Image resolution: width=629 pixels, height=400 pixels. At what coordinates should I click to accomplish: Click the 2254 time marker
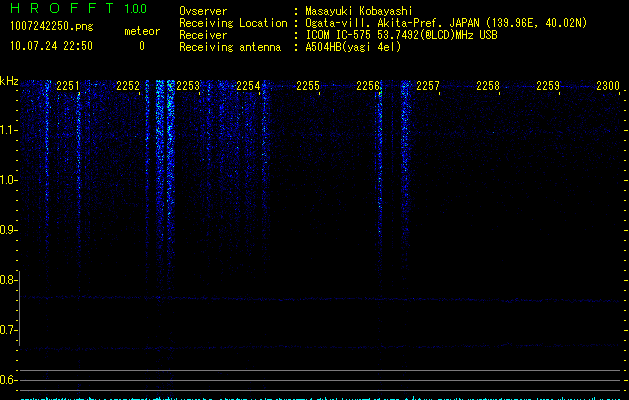248,86
